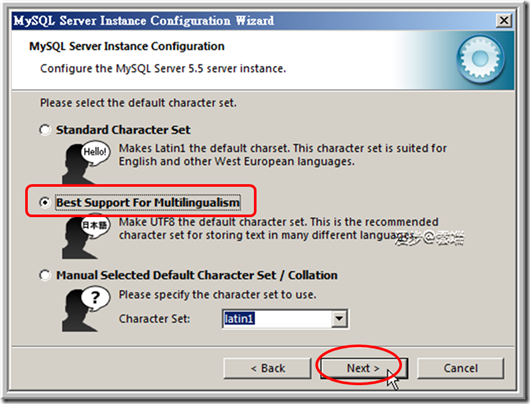Click 'Makes Latin1 the default charset' description
This screenshot has width=530, height=404.
(x=283, y=155)
